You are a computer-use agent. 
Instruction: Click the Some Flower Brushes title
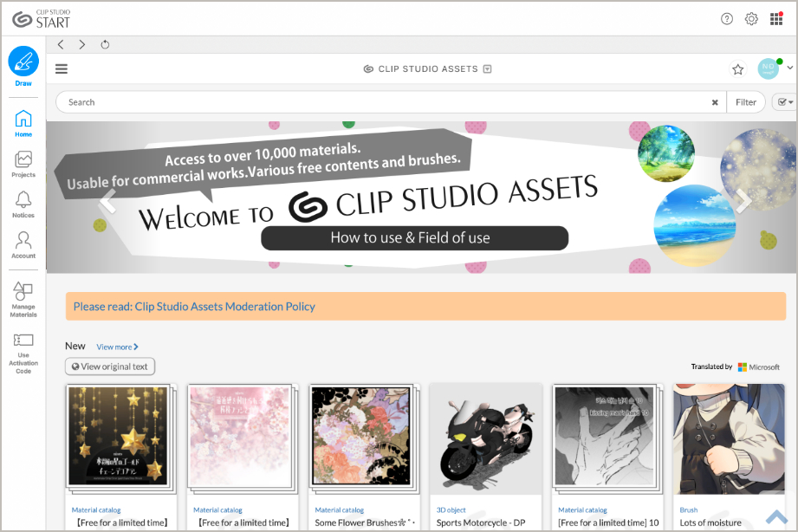click(365, 522)
